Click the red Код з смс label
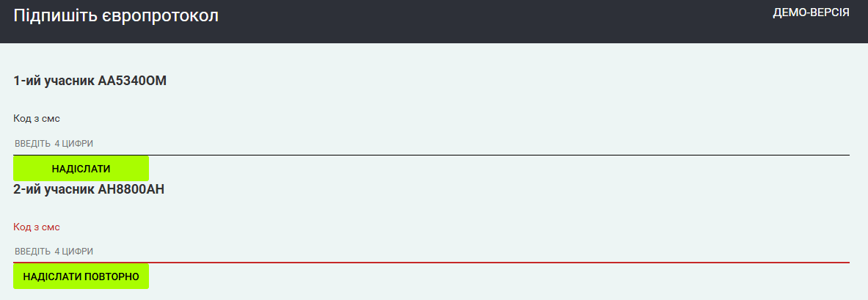The height and width of the screenshot is (300, 868). coord(37,227)
